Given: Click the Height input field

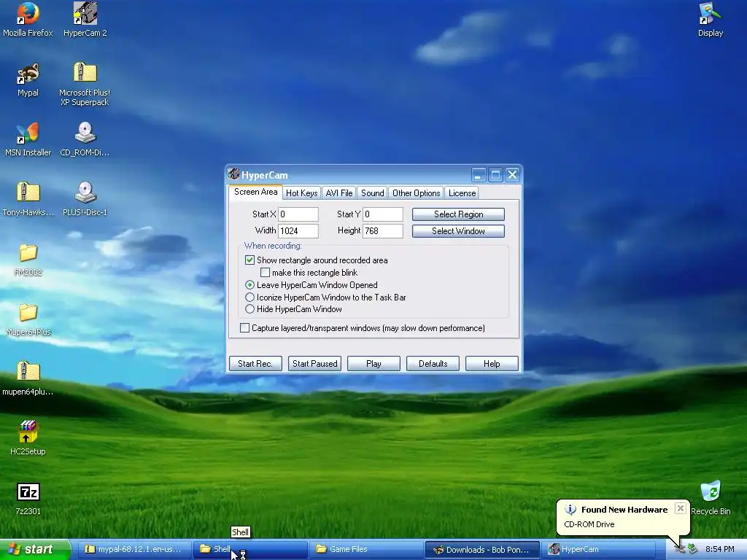Looking at the screenshot, I should (x=382, y=231).
